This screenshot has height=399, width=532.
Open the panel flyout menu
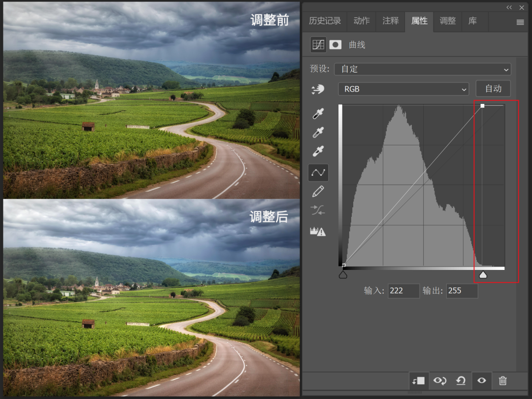pyautogui.click(x=520, y=22)
